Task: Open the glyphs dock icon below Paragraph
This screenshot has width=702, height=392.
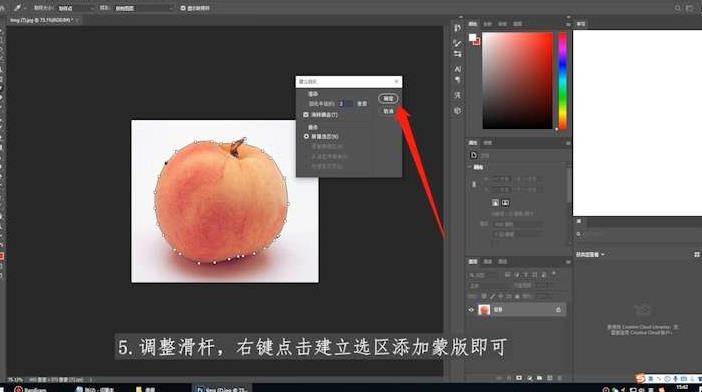Action: click(458, 95)
